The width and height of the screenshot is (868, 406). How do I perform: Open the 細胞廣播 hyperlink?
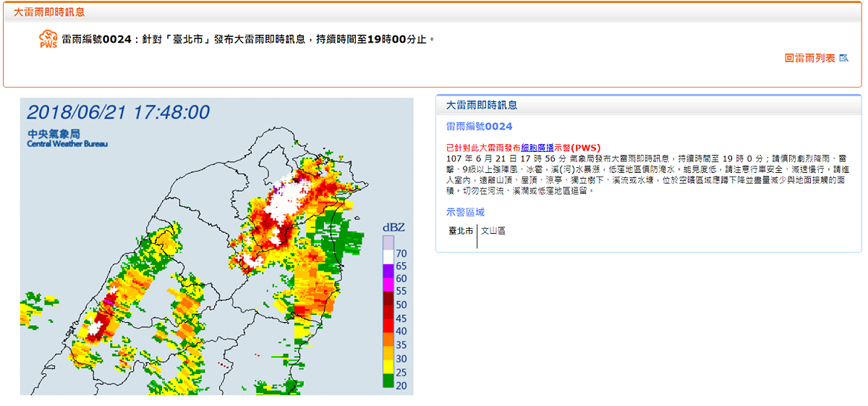pos(537,148)
